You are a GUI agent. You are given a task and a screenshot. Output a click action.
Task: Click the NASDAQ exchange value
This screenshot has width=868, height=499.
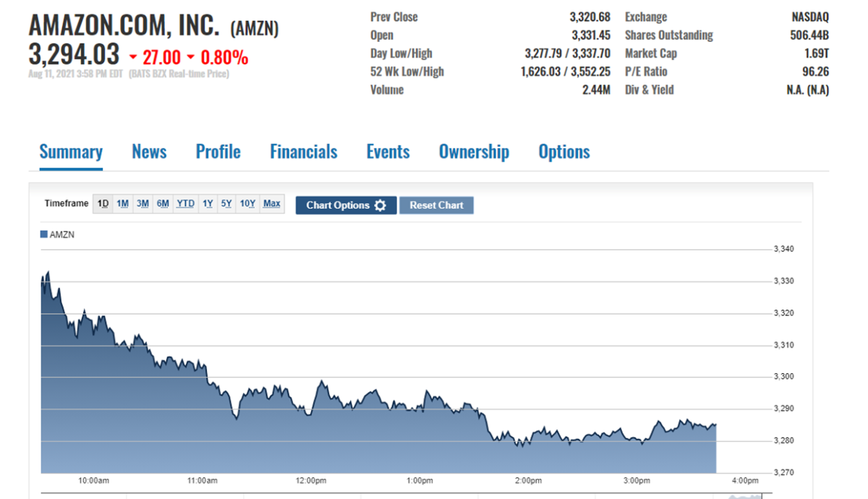[x=810, y=17]
